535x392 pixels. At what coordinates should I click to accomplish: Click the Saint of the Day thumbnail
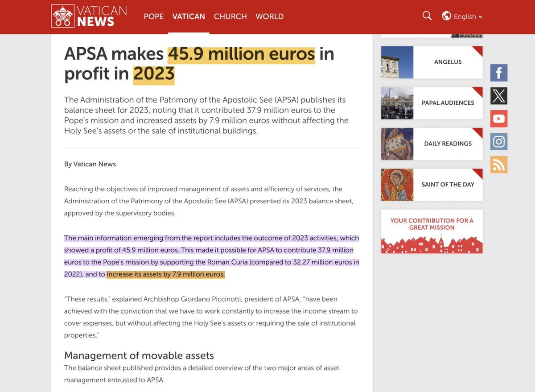[397, 185]
